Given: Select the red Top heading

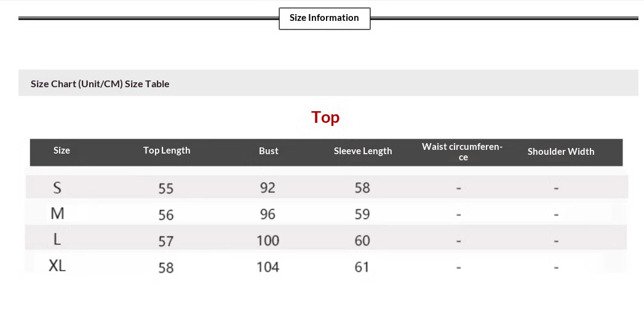Looking at the screenshot, I should [x=325, y=117].
